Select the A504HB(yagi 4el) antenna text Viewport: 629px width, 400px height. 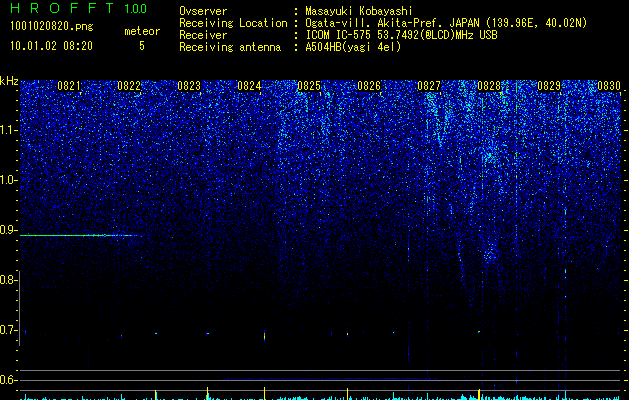point(353,47)
